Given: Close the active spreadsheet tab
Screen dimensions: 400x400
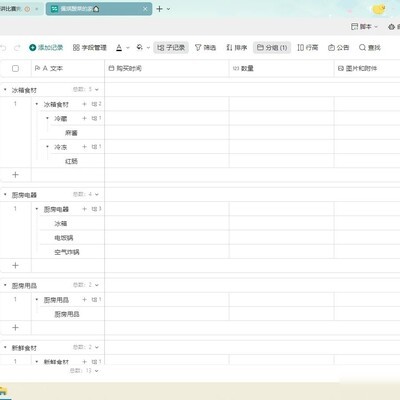Looking at the screenshot, I should [x=145, y=9].
